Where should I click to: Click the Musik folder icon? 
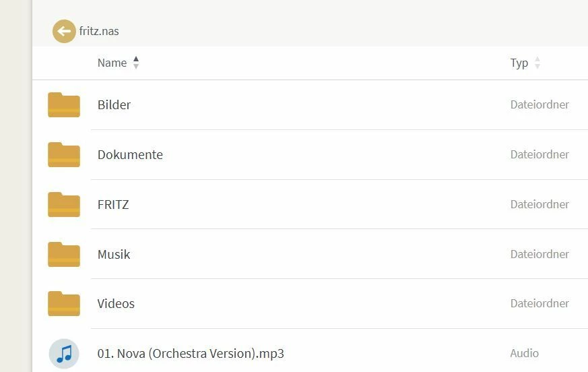coord(64,255)
